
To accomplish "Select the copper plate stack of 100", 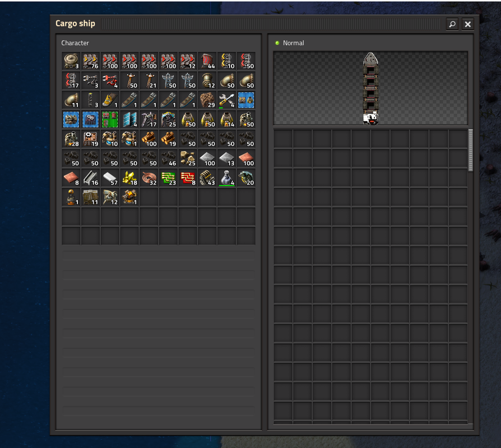I will [x=246, y=158].
